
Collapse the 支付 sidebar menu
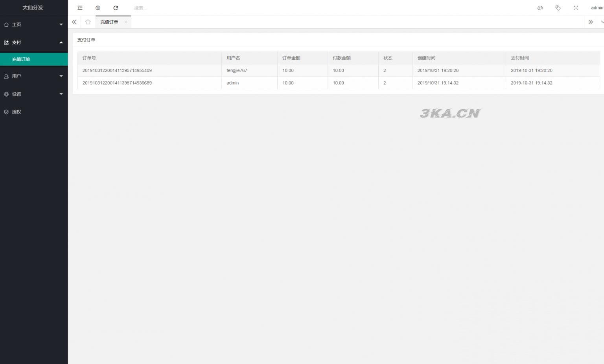click(x=34, y=42)
